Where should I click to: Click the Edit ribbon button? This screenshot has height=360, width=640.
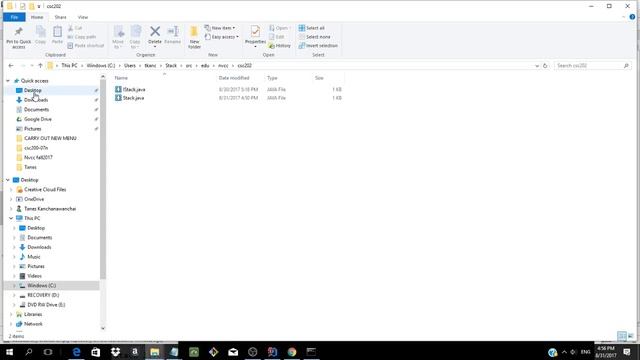click(277, 37)
